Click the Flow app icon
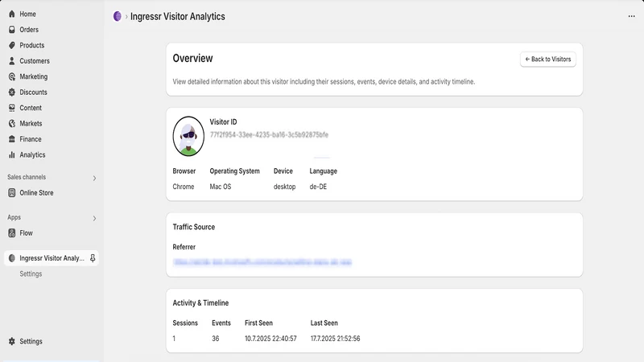644x362 pixels. tap(11, 232)
